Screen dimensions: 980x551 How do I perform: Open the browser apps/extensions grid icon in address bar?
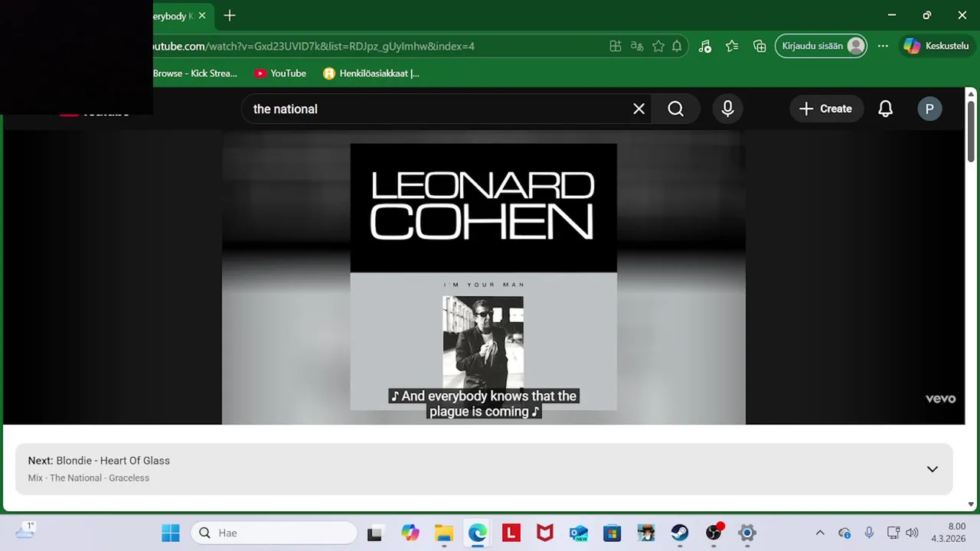coord(615,46)
